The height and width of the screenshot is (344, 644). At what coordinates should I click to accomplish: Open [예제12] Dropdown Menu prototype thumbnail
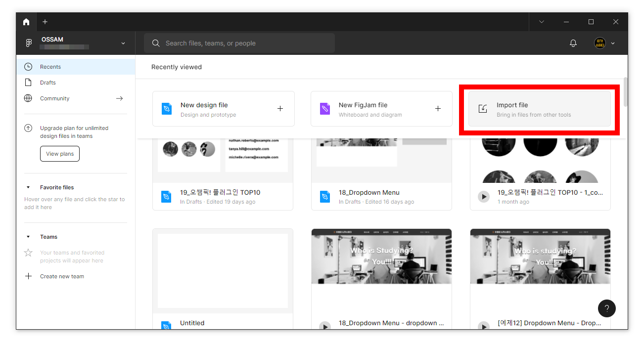click(540, 271)
